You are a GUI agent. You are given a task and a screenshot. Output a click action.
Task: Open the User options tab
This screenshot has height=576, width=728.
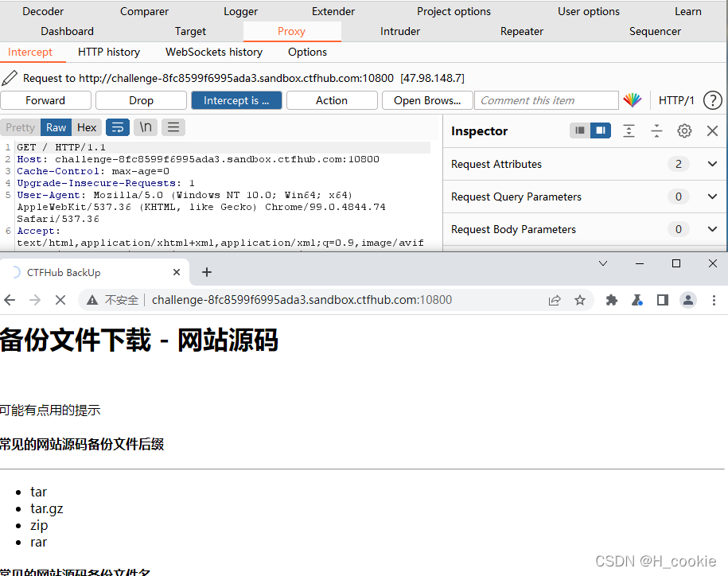tap(588, 11)
